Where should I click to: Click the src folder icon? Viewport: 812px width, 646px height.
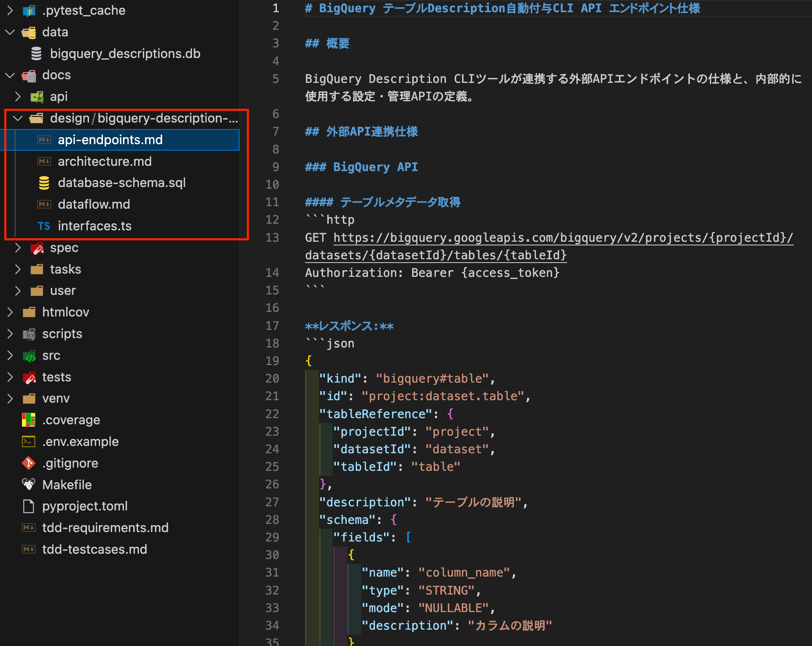29,356
